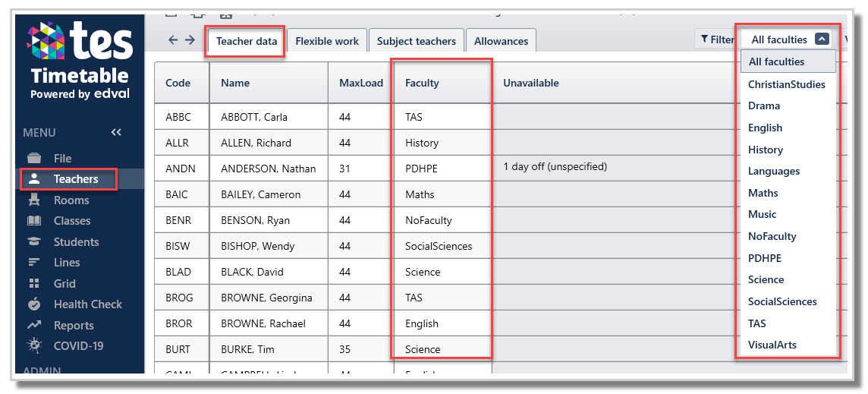Select VisualArts in the faculty list
This screenshot has width=868, height=394.
[772, 345]
